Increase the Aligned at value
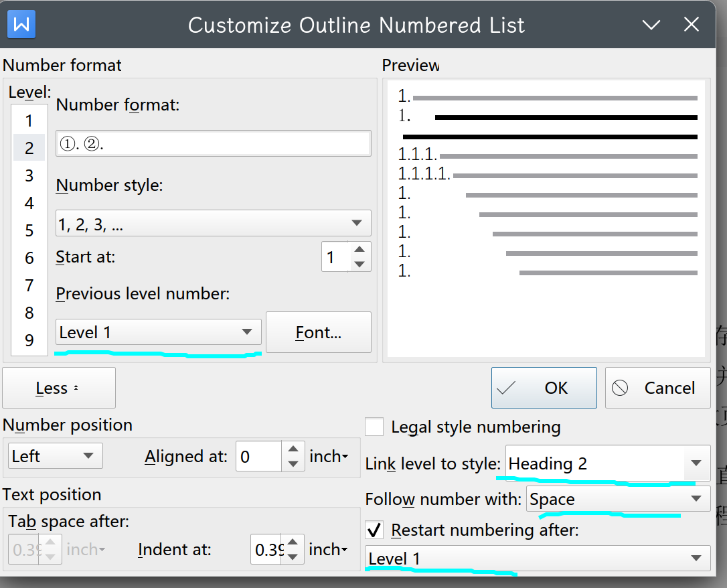This screenshot has width=727, height=588. [293, 449]
